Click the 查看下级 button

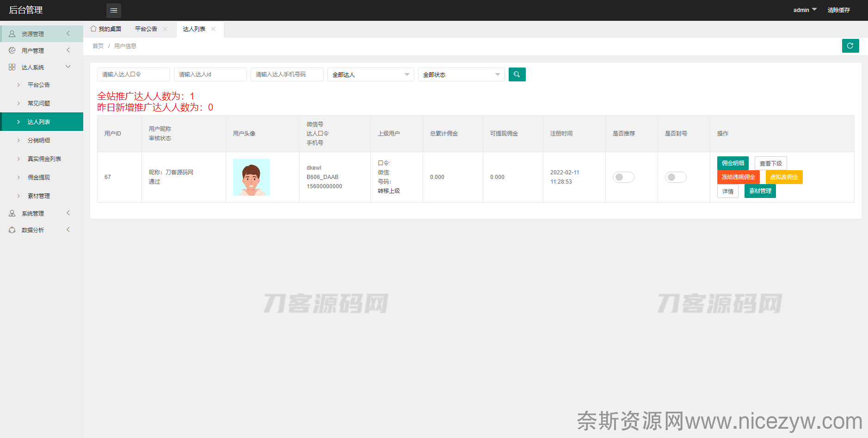coord(771,163)
